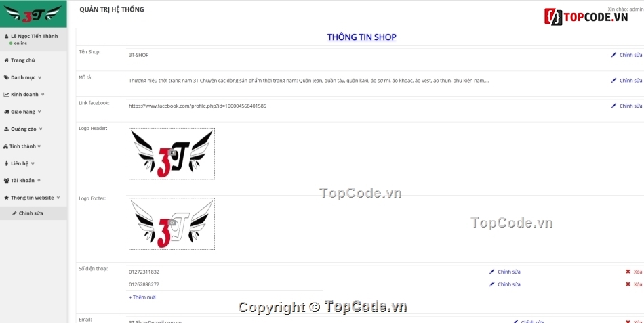Click the Logo Footer image thumbnail
The width and height of the screenshot is (644, 323).
coord(172,223)
